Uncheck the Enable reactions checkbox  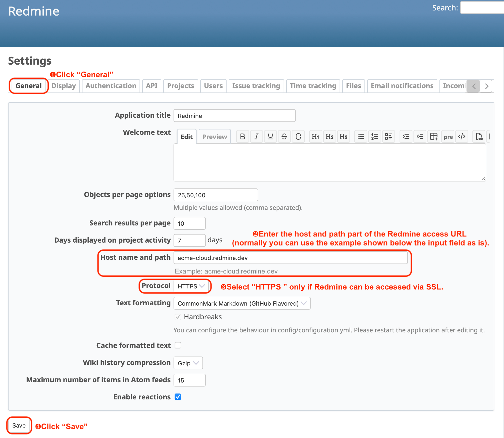[x=178, y=397]
